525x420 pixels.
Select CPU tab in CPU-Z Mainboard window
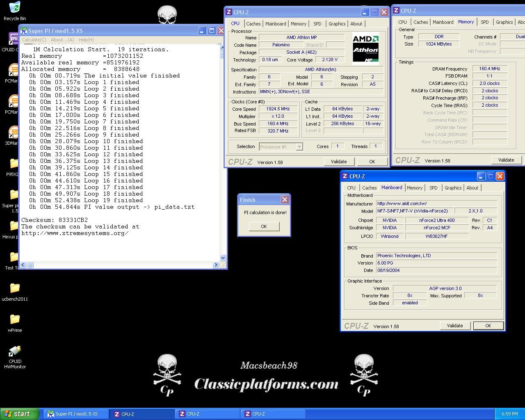click(x=352, y=188)
